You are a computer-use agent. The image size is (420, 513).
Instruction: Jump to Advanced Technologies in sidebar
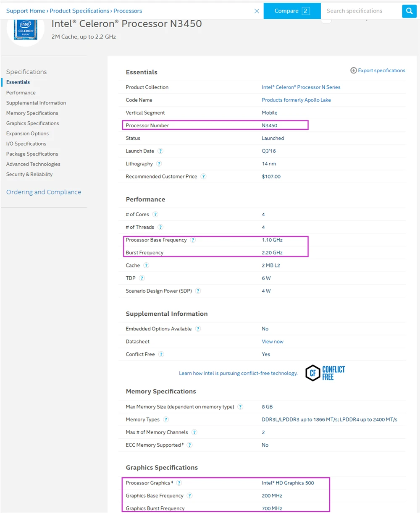pyautogui.click(x=33, y=164)
